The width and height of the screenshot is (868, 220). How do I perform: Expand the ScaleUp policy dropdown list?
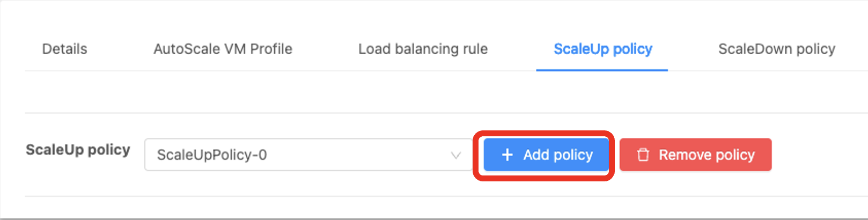pos(309,155)
